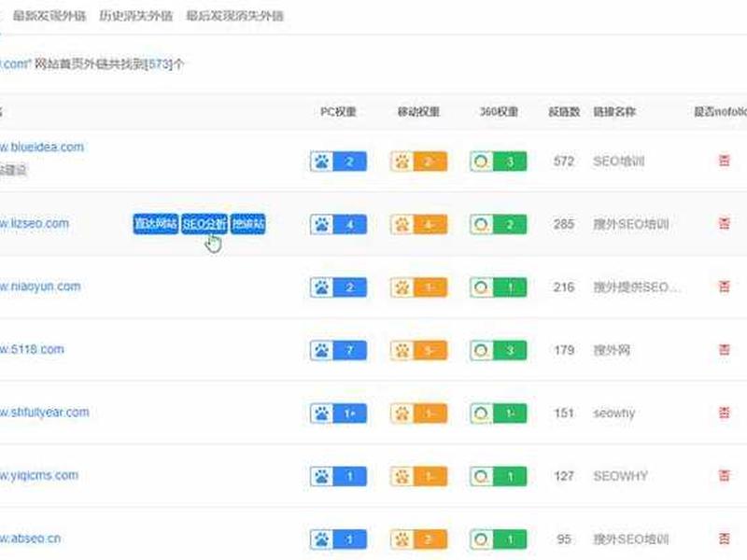
Task: Click the backlink count 127
Action: [564, 476]
